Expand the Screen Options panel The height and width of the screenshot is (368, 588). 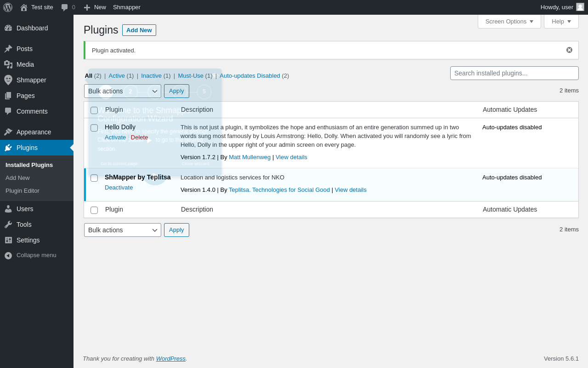coord(509,22)
